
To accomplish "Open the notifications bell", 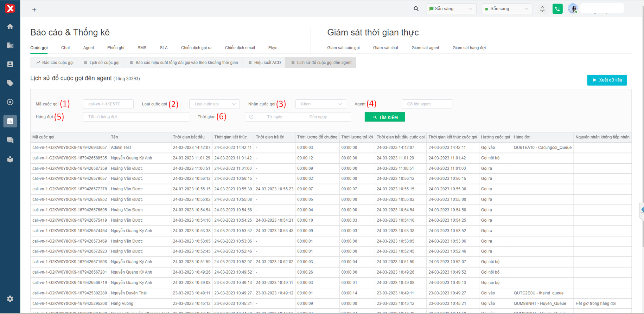I will point(542,9).
